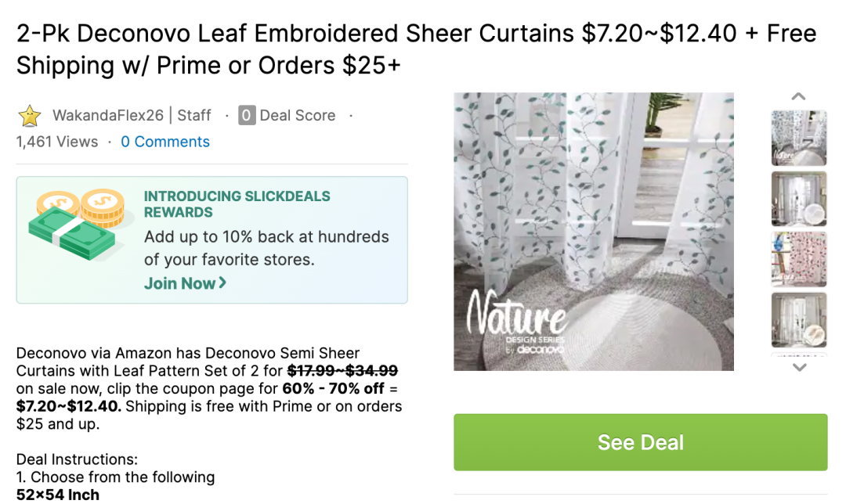Select the first leaf curtain thumbnail
Image resolution: width=846 pixels, height=504 pixels.
coord(798,138)
